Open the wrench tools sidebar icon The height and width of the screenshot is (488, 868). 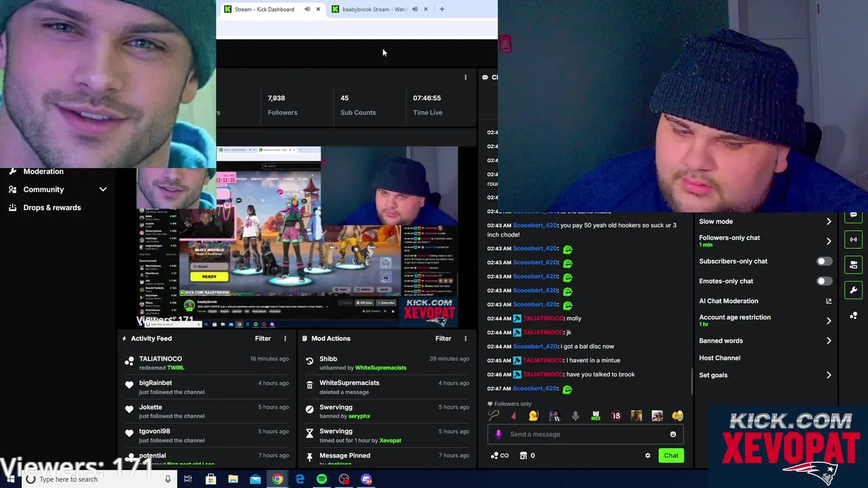coord(853,290)
